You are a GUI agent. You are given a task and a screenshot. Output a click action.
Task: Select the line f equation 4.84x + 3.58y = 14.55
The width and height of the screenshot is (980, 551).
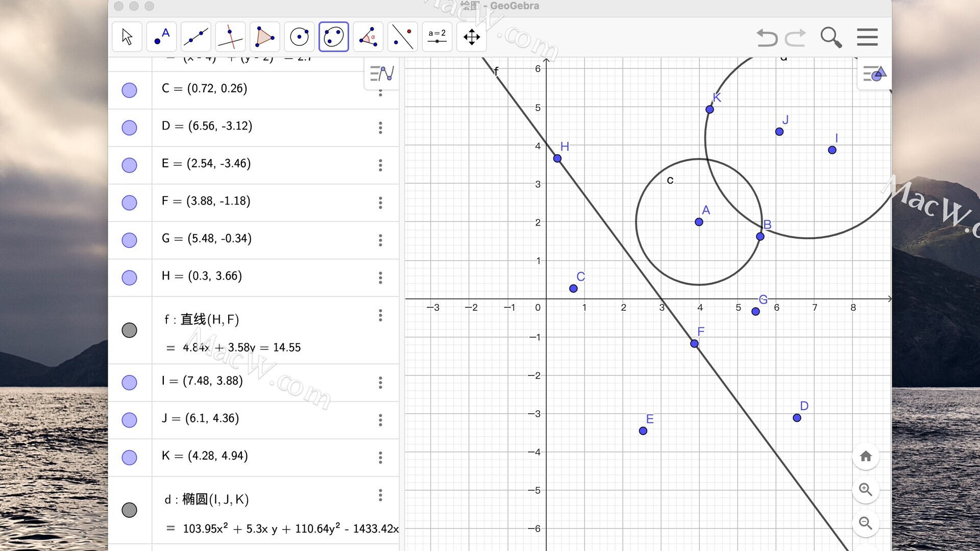coord(242,347)
